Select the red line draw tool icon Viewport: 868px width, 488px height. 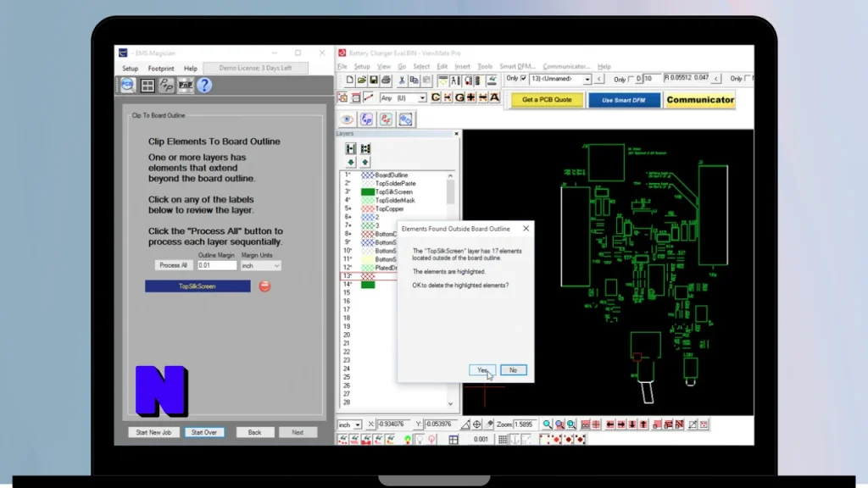(368, 98)
